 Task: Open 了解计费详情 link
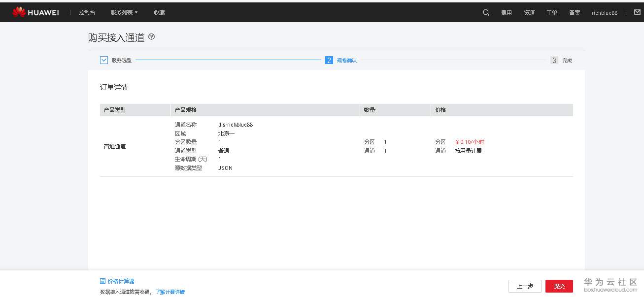click(x=170, y=292)
